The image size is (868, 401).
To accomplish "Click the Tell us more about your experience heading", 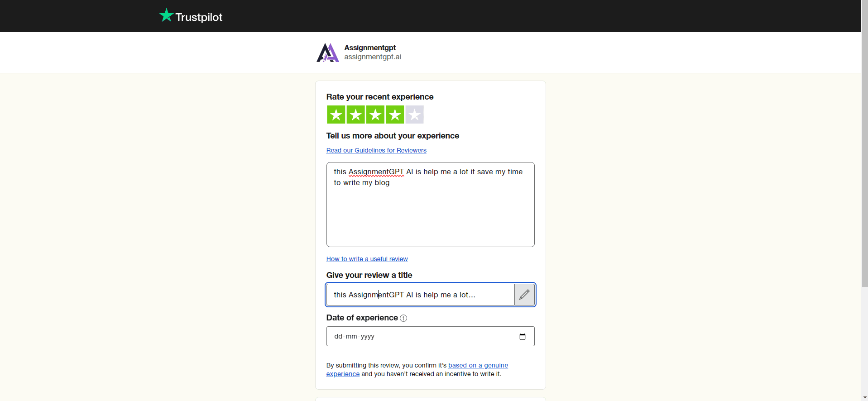I will tap(393, 136).
